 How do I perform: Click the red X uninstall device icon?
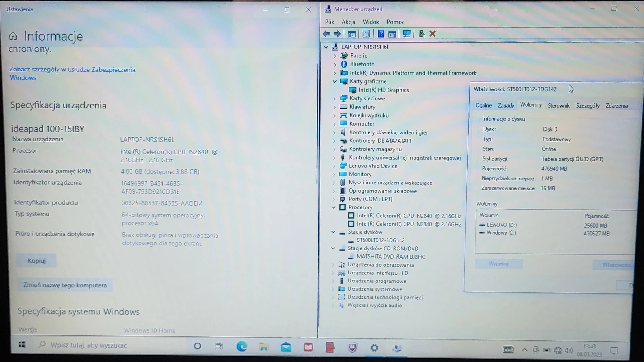coord(432,33)
